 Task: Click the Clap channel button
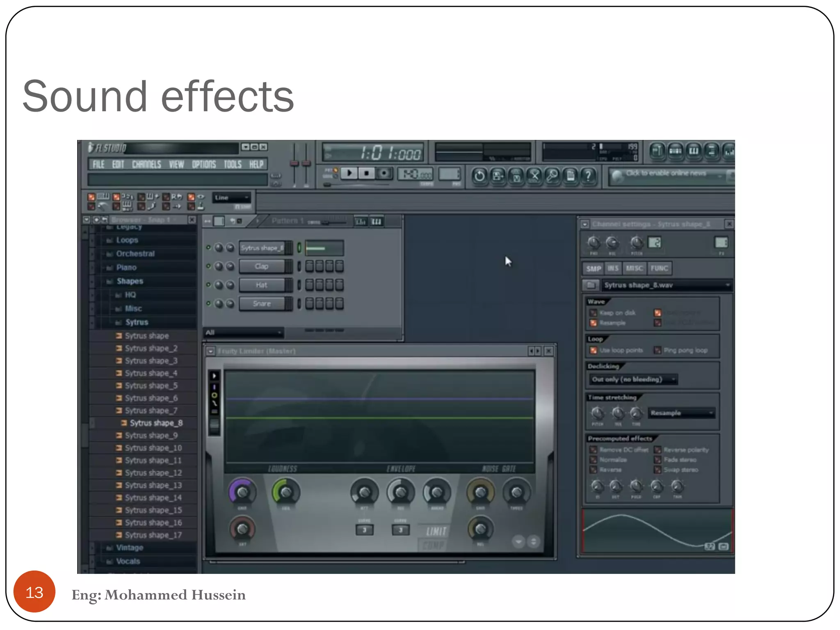[261, 267]
